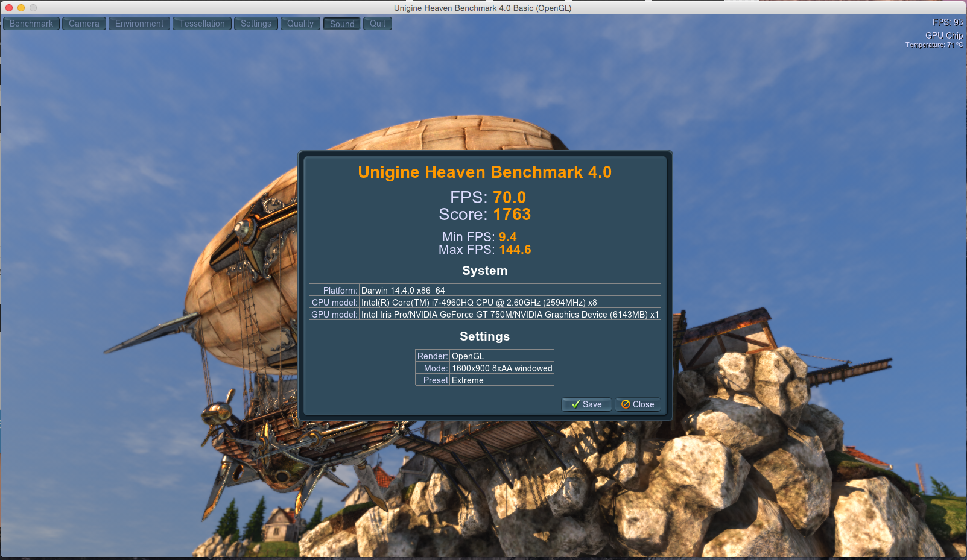Click the orange cancel icon on Close
The image size is (967, 560).
[626, 404]
